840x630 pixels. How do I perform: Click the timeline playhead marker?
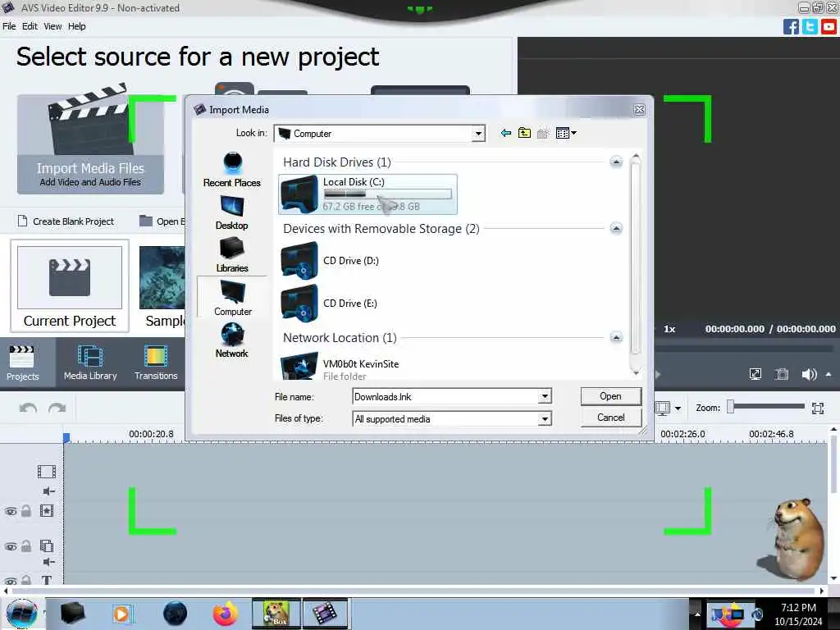[x=66, y=438]
